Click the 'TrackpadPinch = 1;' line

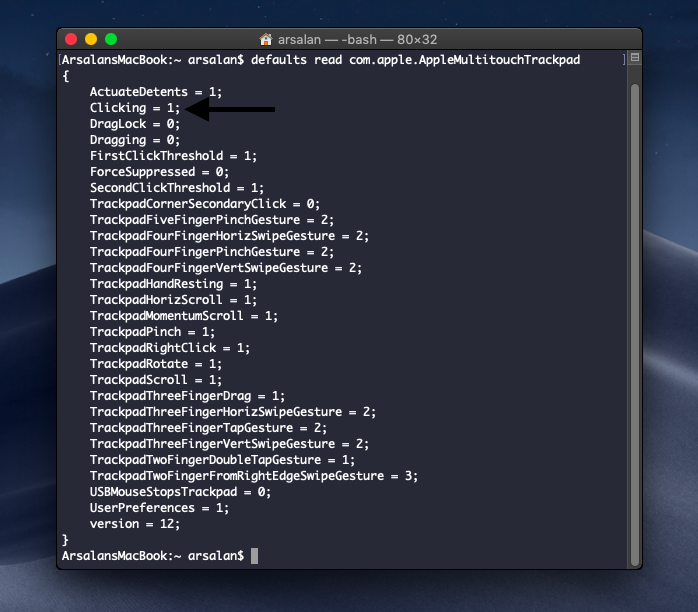[x=152, y=332]
